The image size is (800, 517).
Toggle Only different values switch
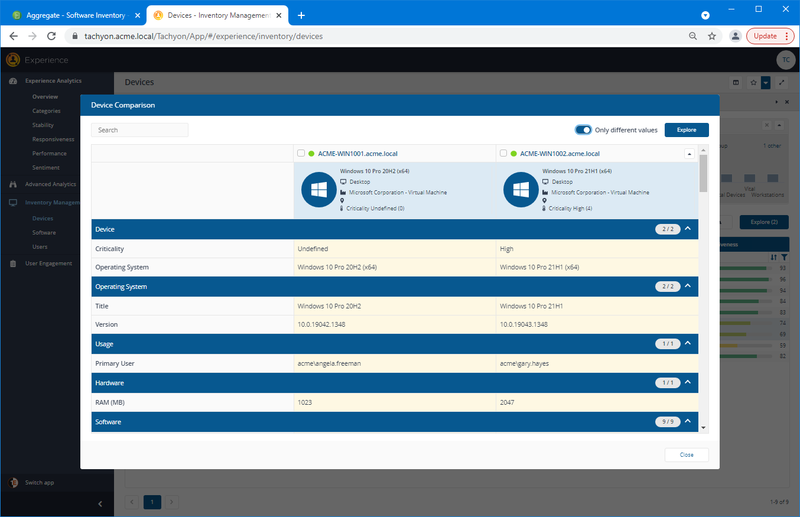583,130
